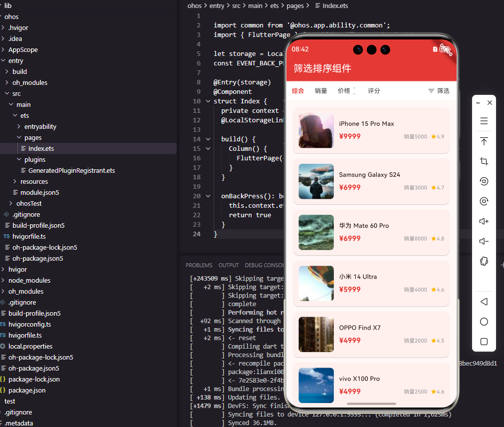Fold build() block at line 14
Image resolution: width=504 pixels, height=427 pixels.
(x=208, y=139)
